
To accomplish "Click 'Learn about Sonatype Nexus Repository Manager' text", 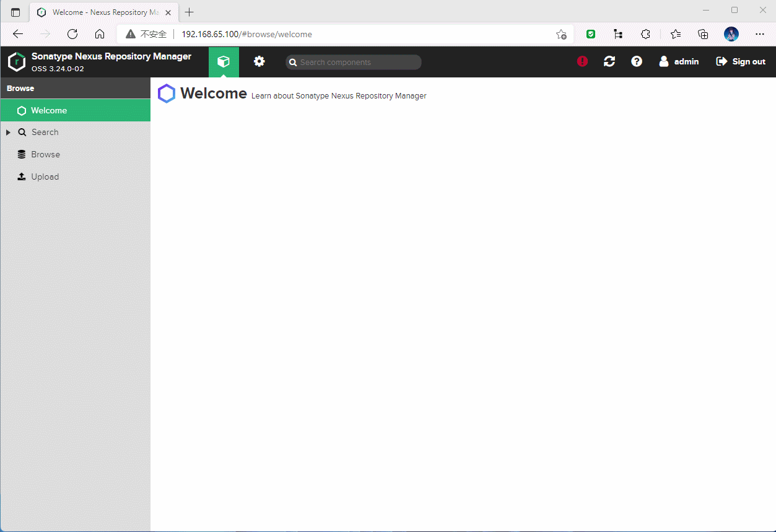I will (x=339, y=96).
